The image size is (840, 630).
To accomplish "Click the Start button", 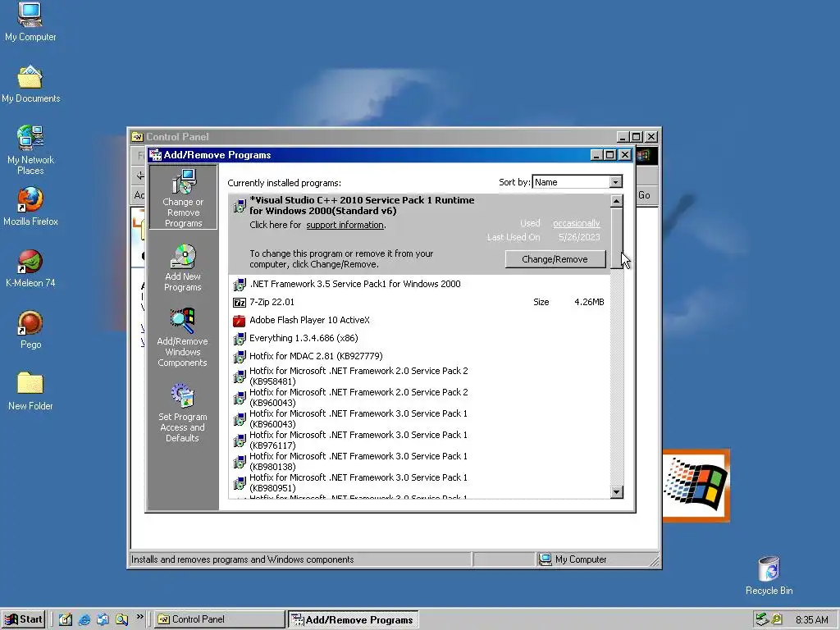I will pos(24,620).
